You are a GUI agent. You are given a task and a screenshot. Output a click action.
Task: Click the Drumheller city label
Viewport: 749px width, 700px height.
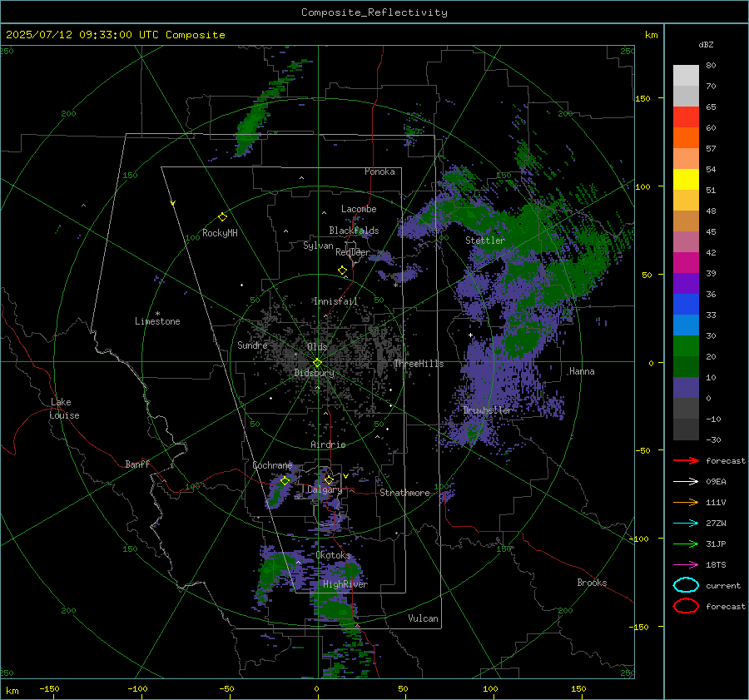pyautogui.click(x=487, y=410)
